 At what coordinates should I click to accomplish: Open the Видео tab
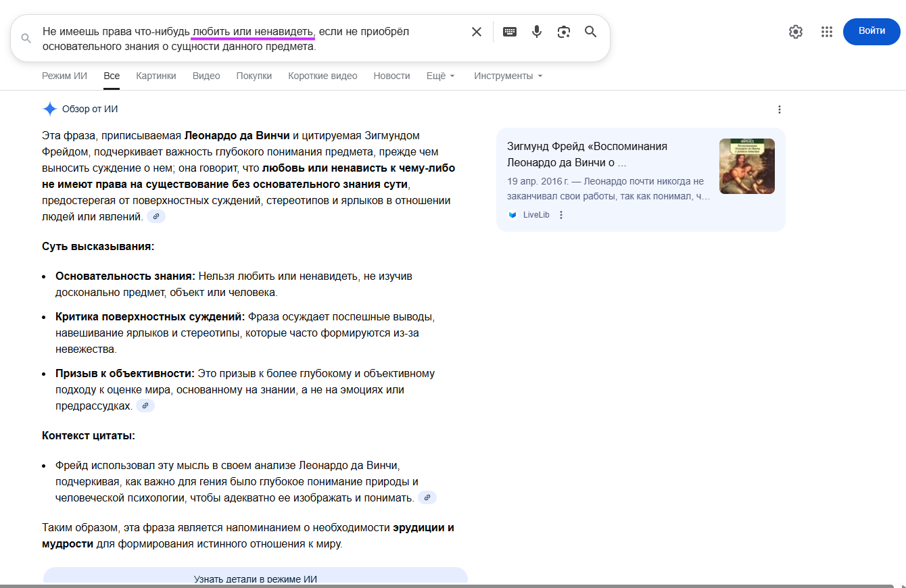coord(206,76)
